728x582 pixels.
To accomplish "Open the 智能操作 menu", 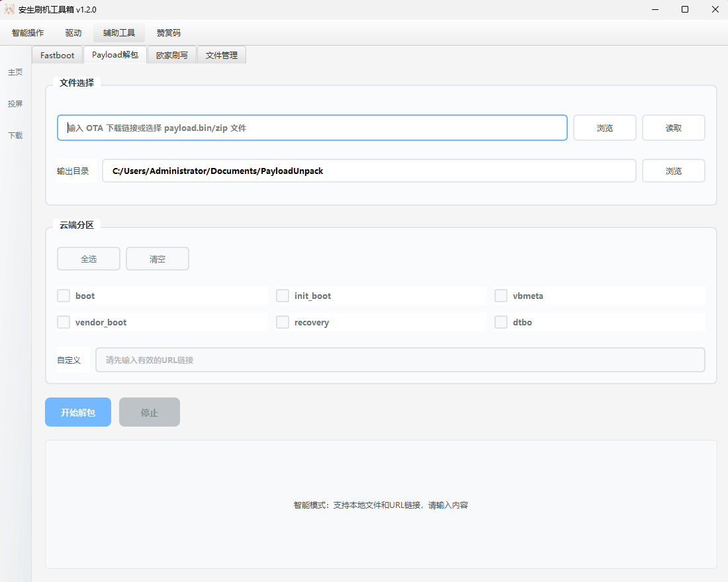I will (x=28, y=32).
